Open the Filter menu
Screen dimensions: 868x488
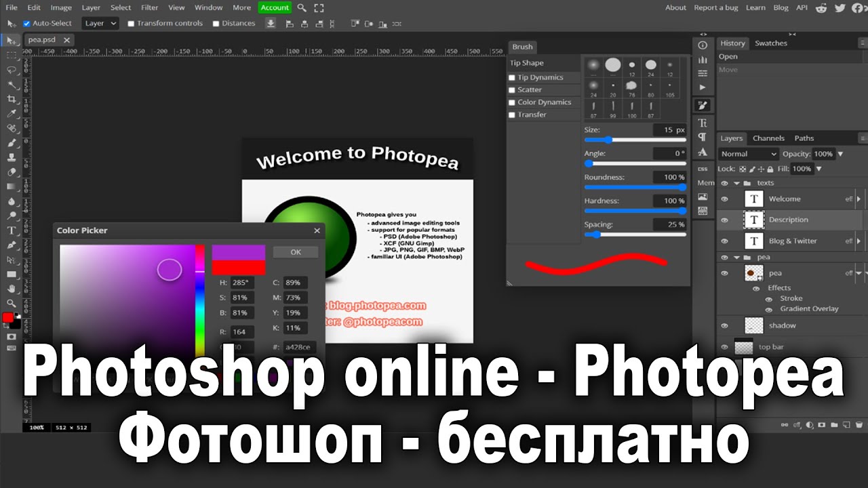149,7
